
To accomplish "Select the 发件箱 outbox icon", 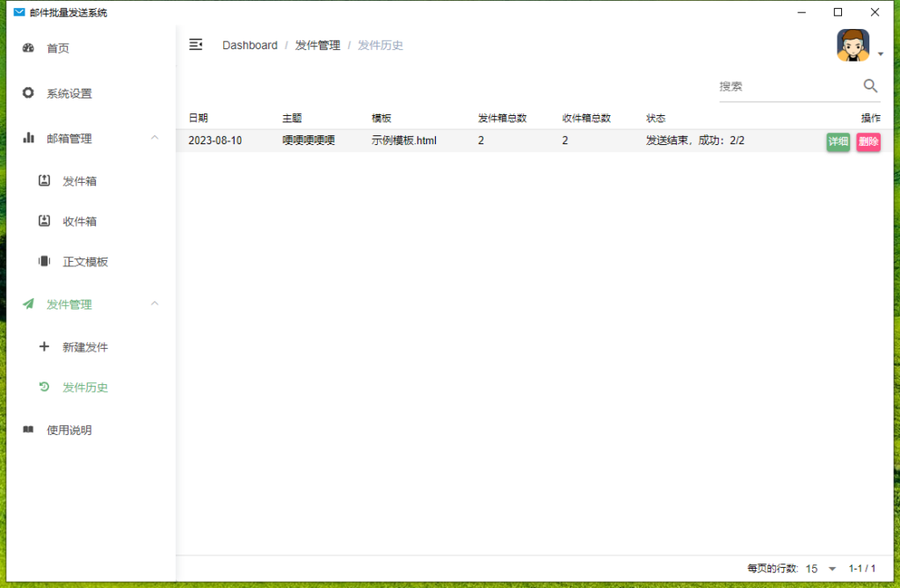I will 44,180.
